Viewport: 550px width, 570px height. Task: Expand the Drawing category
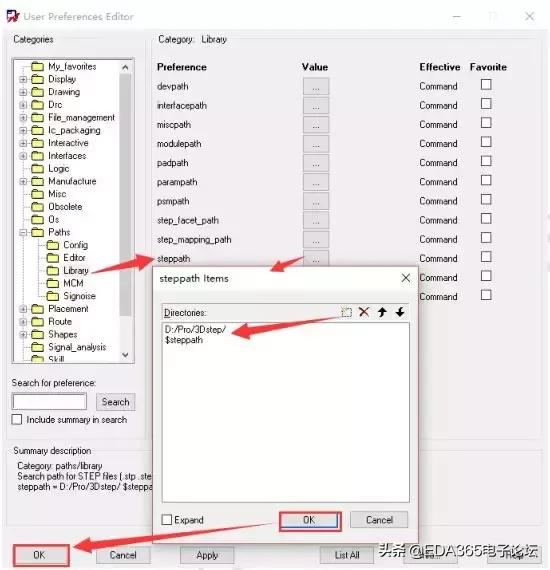pyautogui.click(x=23, y=92)
